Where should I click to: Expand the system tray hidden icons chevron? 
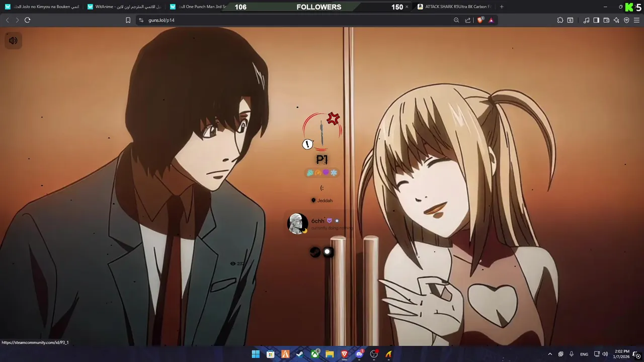coord(550,354)
